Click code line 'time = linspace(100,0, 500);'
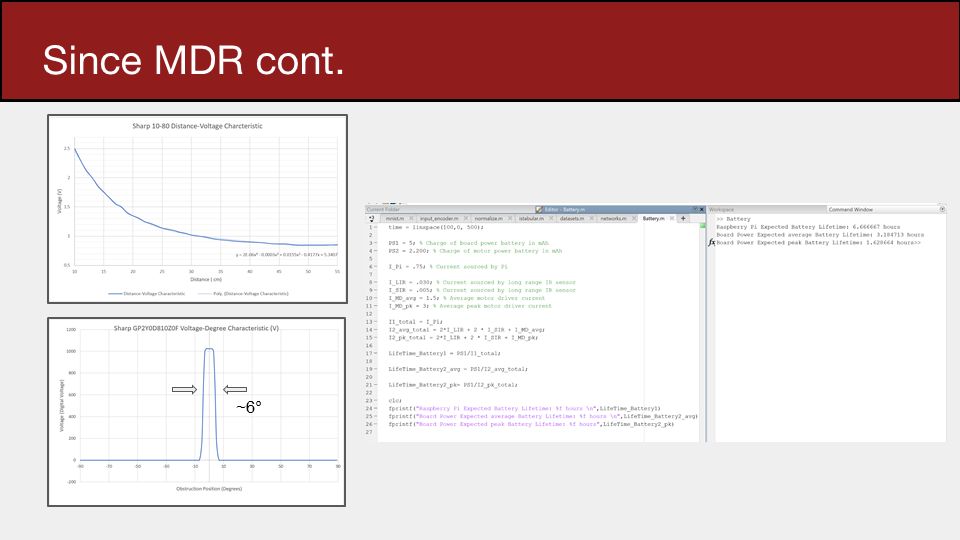 [x=435, y=227]
